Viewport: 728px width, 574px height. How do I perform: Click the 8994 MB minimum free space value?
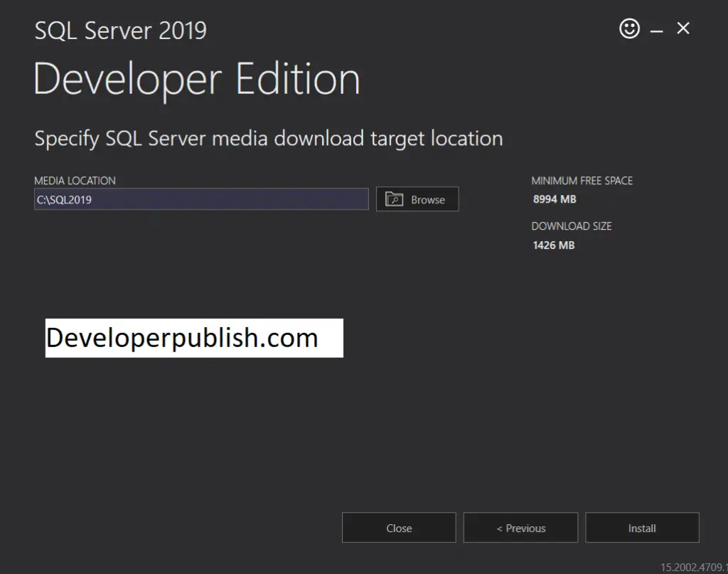555,199
